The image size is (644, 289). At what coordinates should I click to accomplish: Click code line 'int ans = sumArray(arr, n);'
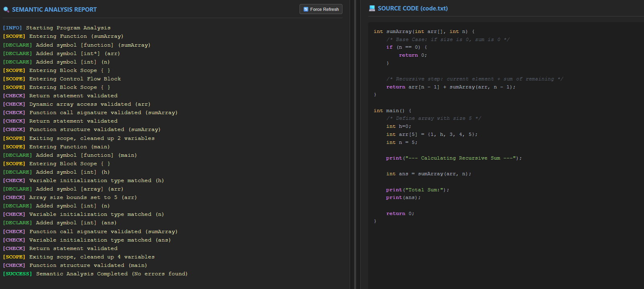tap(429, 174)
